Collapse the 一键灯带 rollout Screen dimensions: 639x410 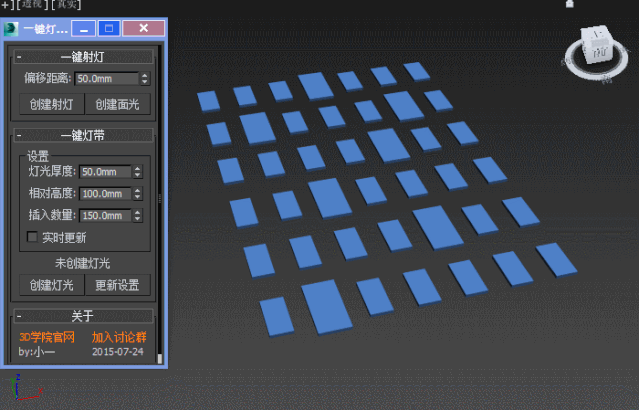(18, 134)
